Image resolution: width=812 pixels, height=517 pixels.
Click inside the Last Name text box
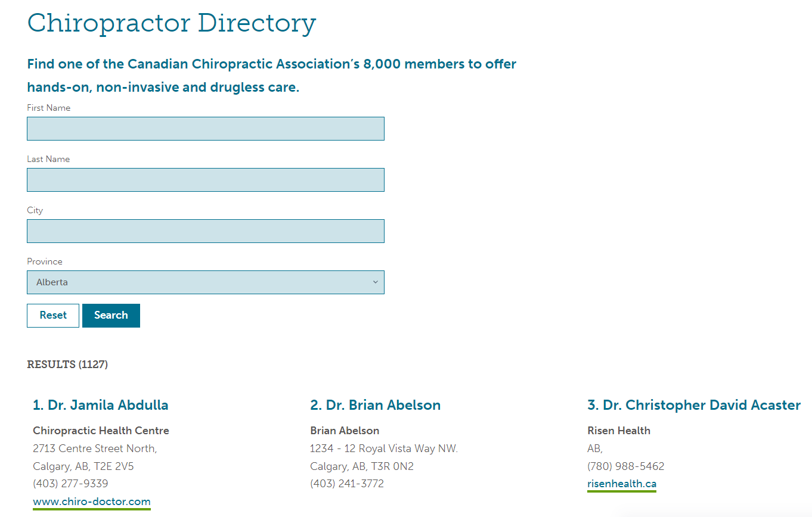[x=205, y=180]
